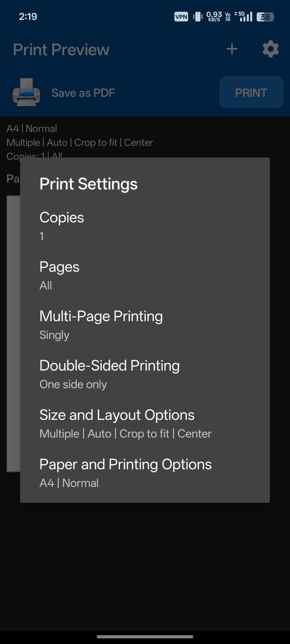Expand Multi-Page Printing options

(101, 325)
